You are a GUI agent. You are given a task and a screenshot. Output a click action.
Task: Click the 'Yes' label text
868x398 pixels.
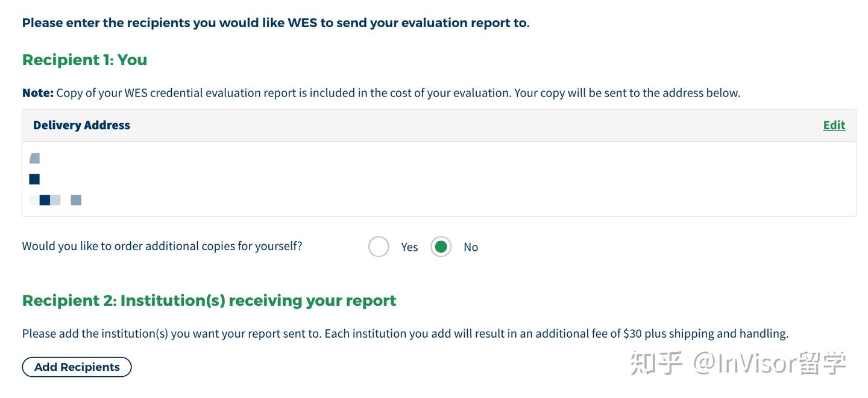(x=409, y=247)
